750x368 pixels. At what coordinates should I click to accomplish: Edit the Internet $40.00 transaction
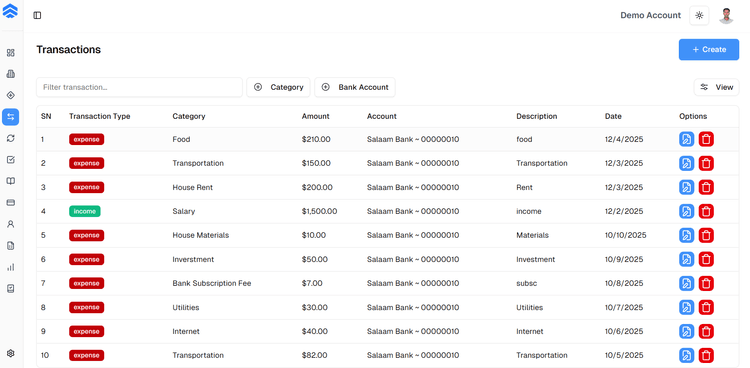point(687,331)
